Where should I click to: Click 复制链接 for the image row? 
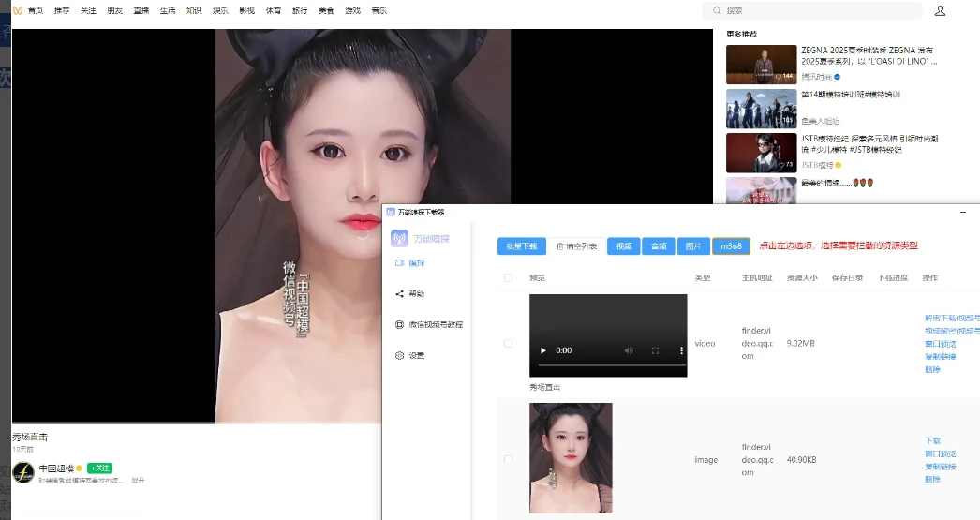pyautogui.click(x=941, y=467)
